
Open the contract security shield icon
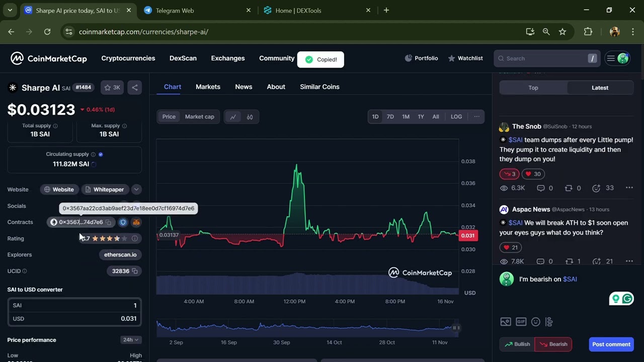pyautogui.click(x=123, y=222)
